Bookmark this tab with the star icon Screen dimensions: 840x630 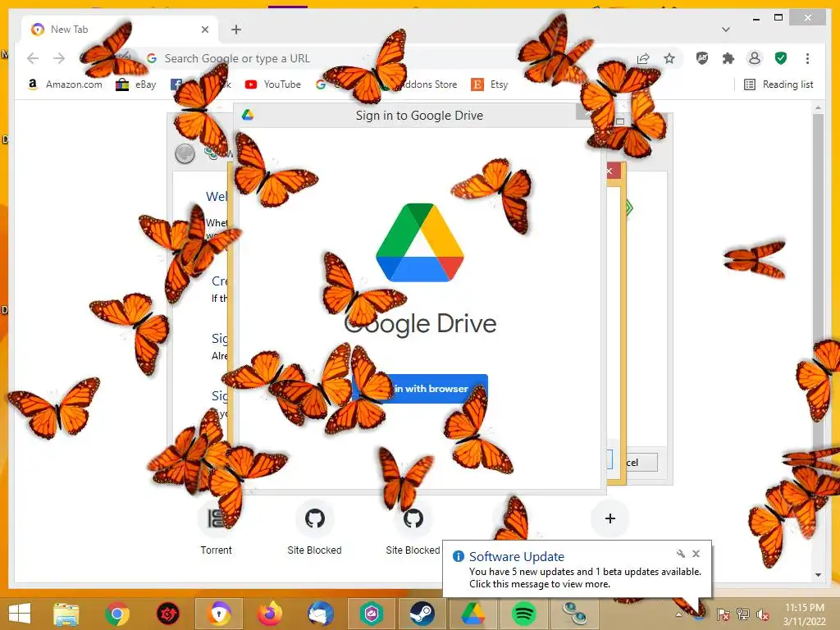[x=669, y=58]
